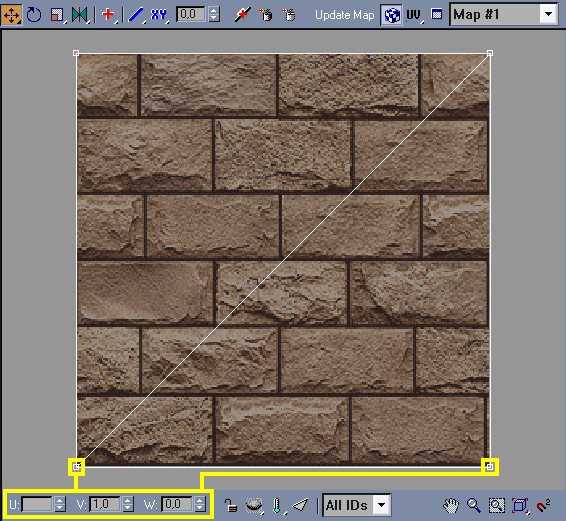Click the brick texture map in the viewport
Image resolution: width=566 pixels, height=521 pixels.
283,260
